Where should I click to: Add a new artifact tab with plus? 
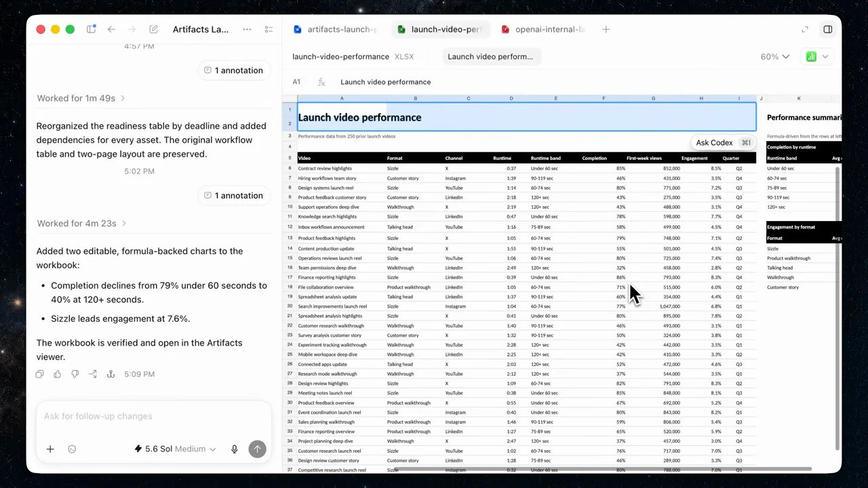click(606, 29)
